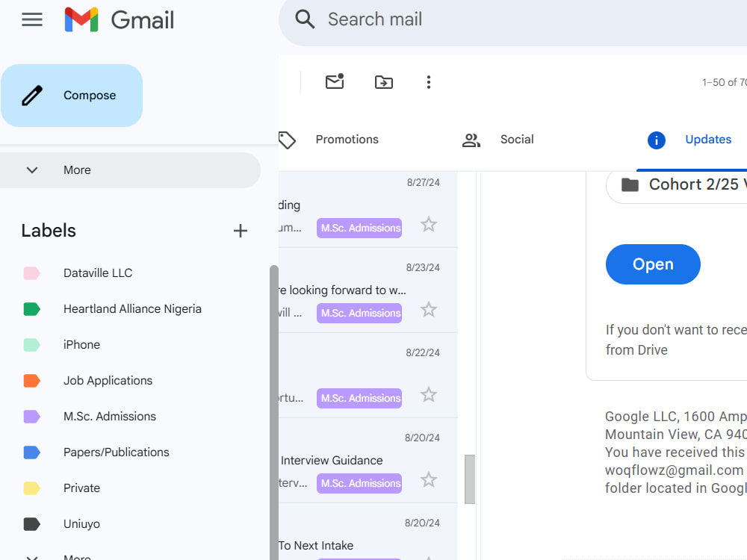Image resolution: width=747 pixels, height=560 pixels.
Task: Click the email list scrollbar thumb
Action: (470, 479)
